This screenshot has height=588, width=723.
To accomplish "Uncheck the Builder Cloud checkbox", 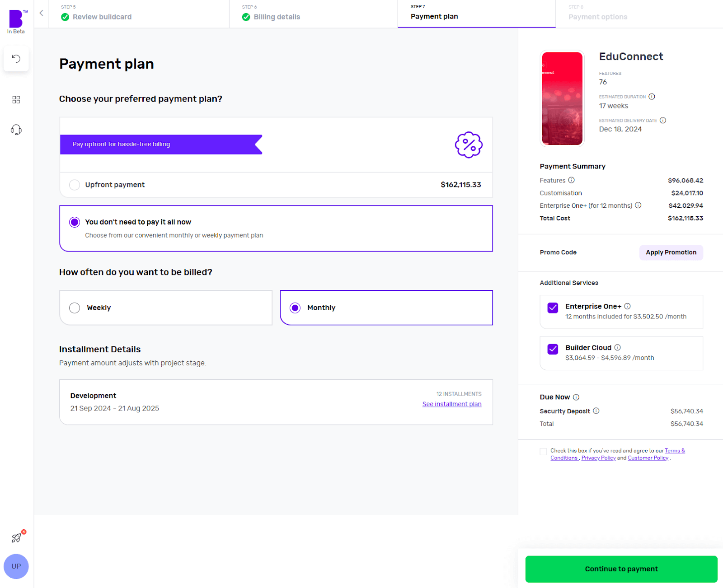I will point(553,349).
